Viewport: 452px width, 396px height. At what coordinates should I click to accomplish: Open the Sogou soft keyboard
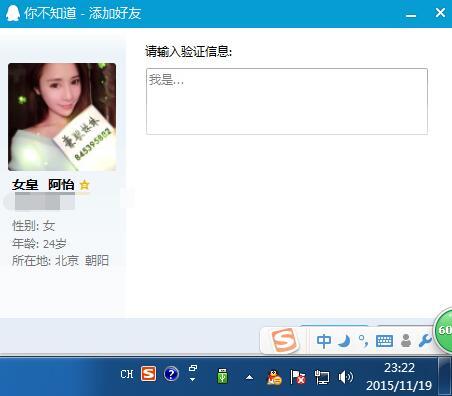click(x=384, y=341)
